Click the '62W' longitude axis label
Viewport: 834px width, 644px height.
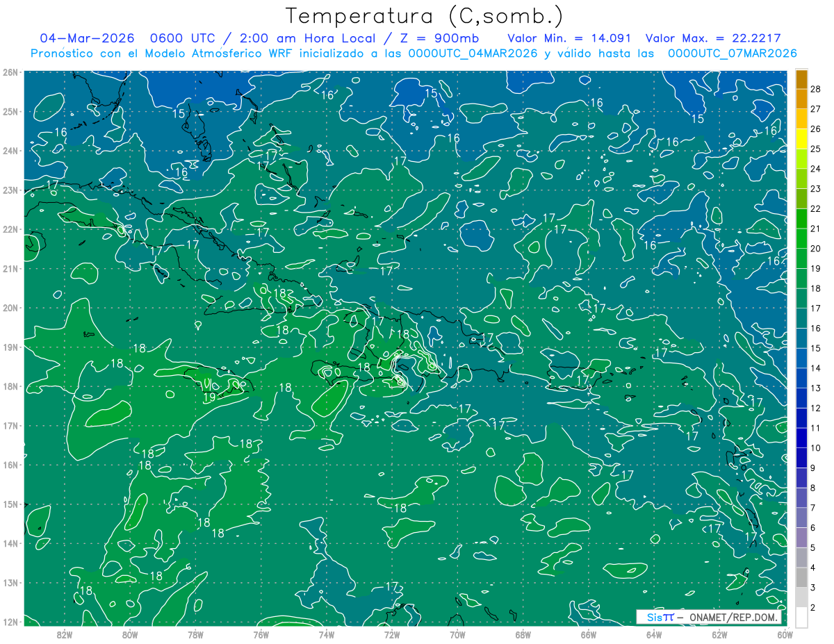pos(719,634)
